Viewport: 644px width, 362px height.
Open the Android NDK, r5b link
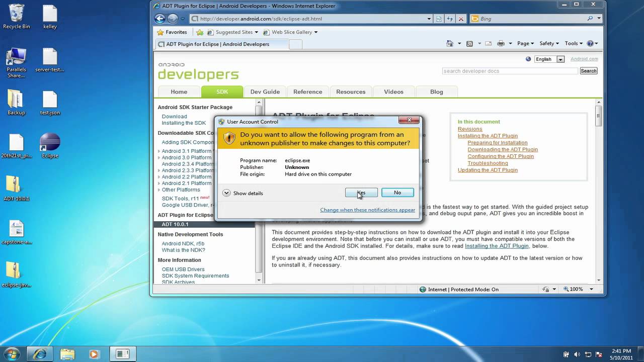point(183,243)
